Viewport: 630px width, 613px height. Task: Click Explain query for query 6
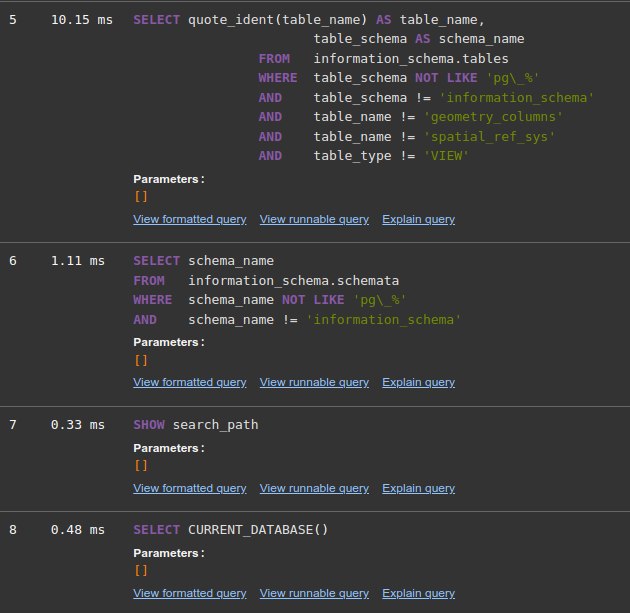click(418, 382)
